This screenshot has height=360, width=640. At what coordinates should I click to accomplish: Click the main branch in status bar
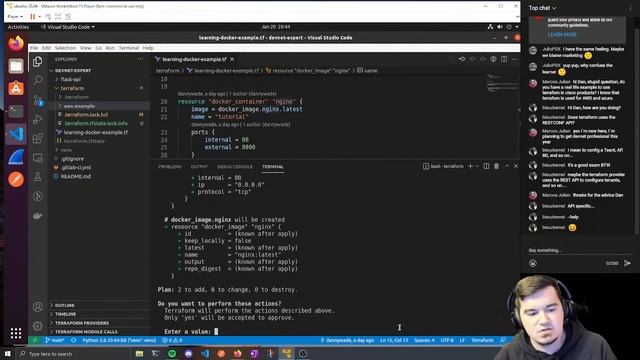(55, 340)
